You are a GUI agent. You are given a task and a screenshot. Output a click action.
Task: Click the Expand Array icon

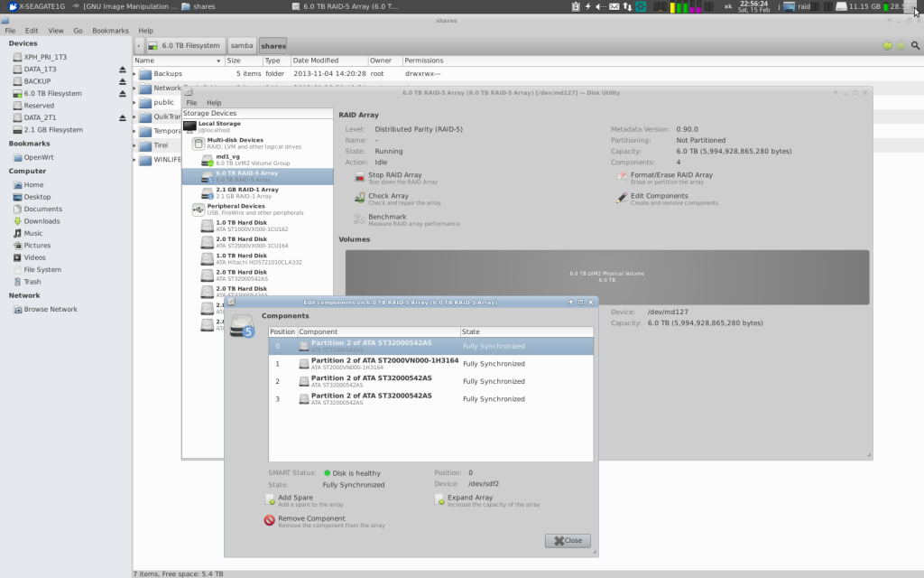pyautogui.click(x=439, y=499)
